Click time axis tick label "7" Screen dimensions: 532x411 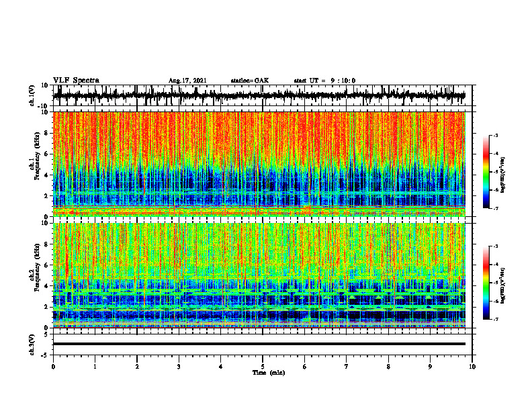click(347, 367)
